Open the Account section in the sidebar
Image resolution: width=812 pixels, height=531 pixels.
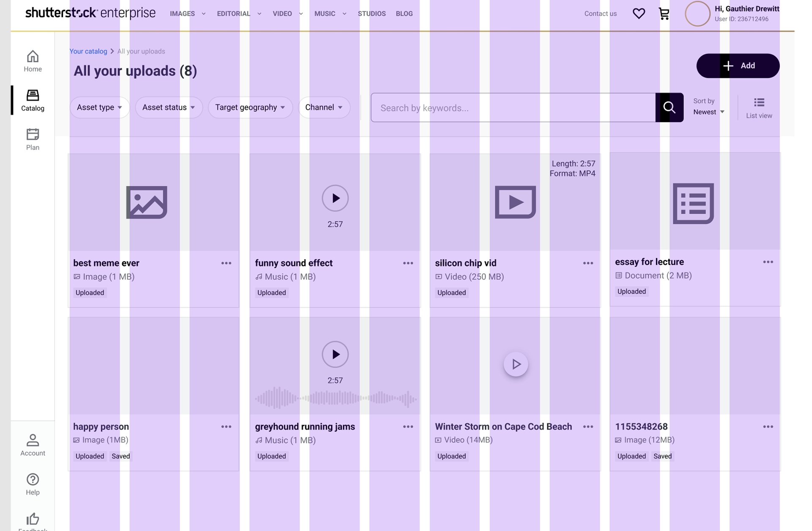33,445
